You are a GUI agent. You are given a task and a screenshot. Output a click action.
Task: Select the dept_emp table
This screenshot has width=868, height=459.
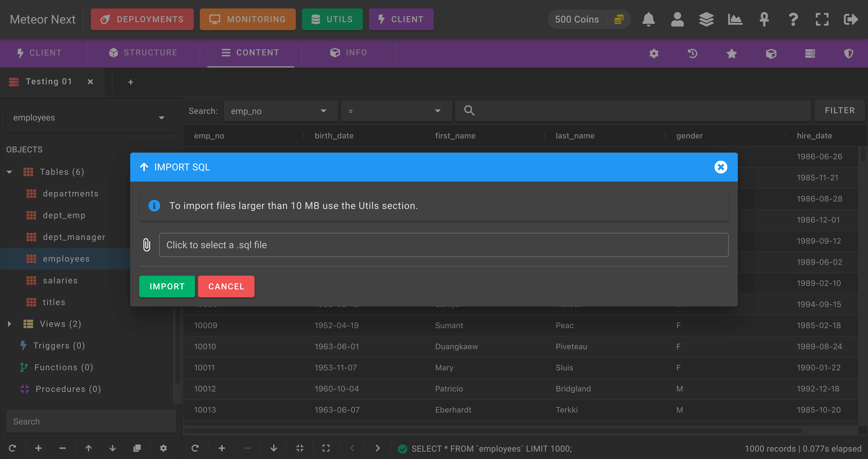point(64,215)
